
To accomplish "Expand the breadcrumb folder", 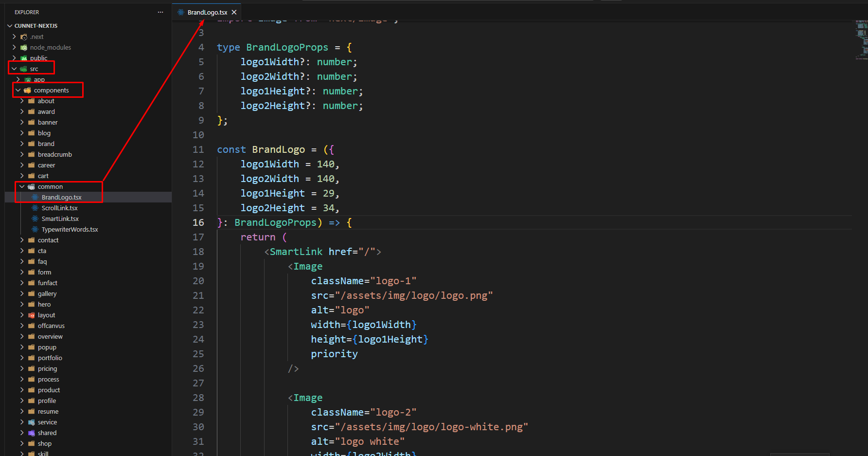I will 54,154.
